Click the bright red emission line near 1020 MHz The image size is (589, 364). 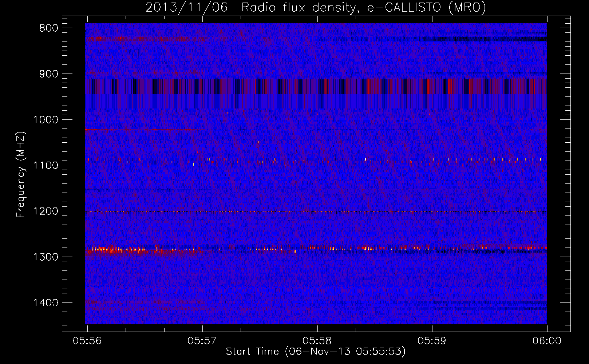coord(145,129)
